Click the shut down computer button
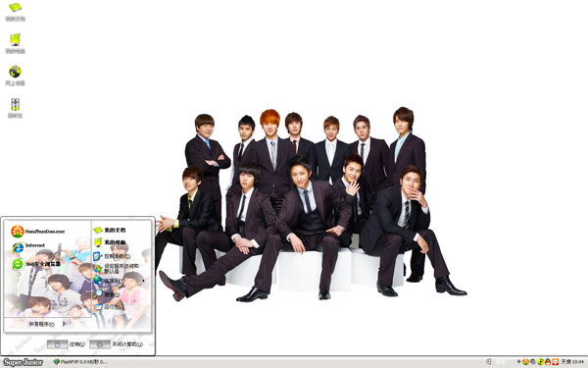This screenshot has height=368, width=588. 117,344
